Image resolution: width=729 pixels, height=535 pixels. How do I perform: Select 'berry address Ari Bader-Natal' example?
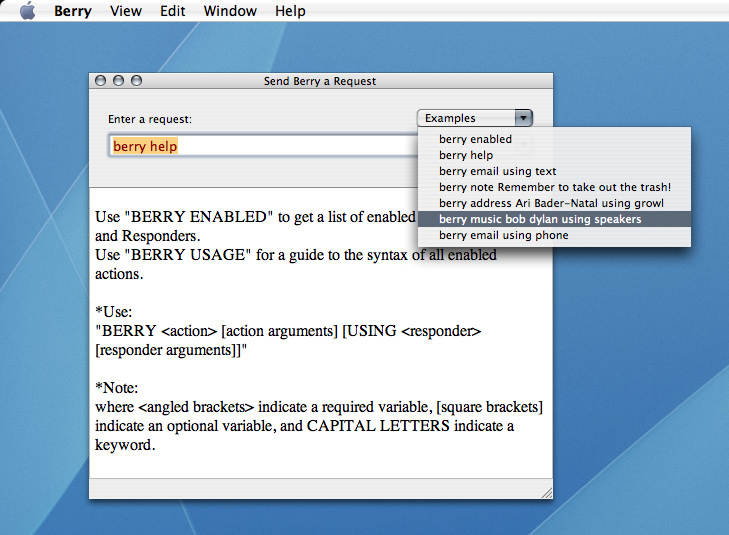click(x=554, y=203)
